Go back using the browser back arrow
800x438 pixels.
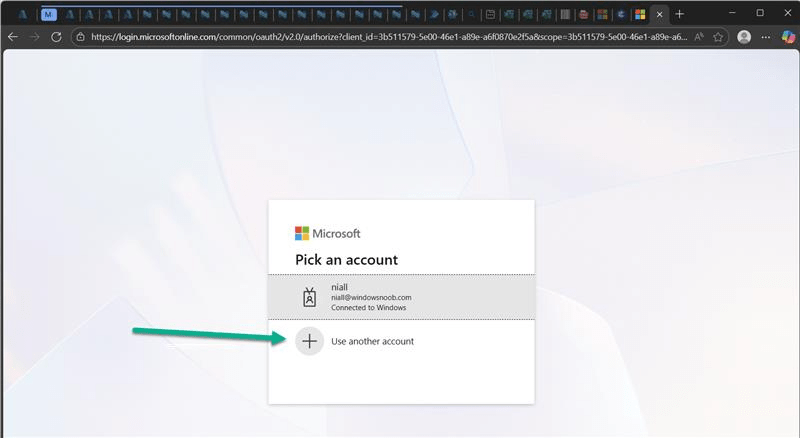click(x=13, y=36)
